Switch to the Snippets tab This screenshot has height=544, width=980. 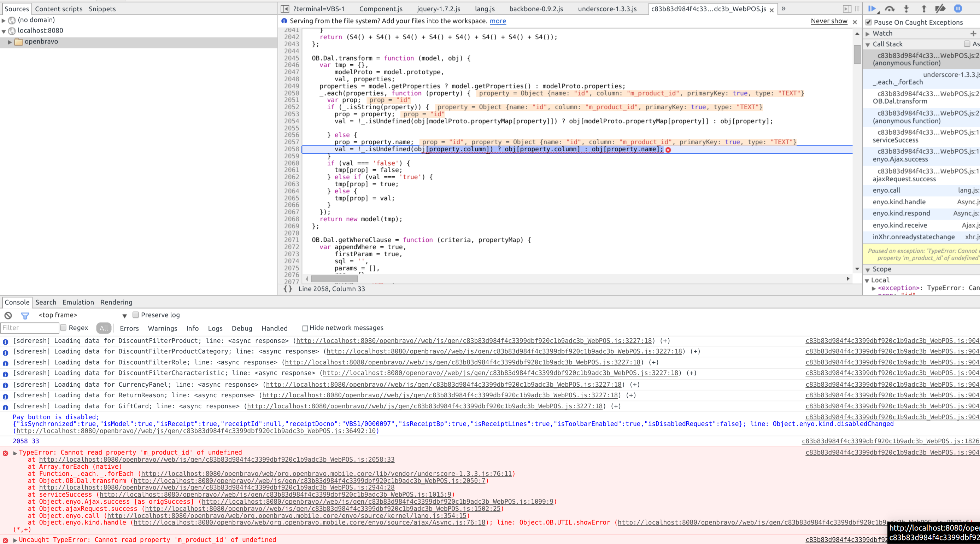click(x=102, y=9)
